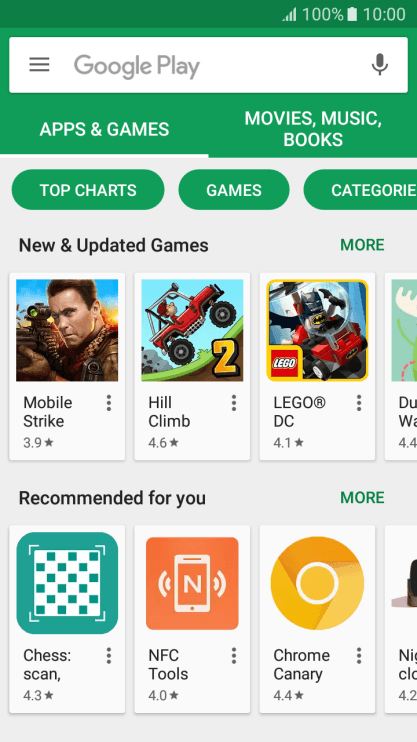Open LEGO DC three-dot overflow menu

(359, 403)
